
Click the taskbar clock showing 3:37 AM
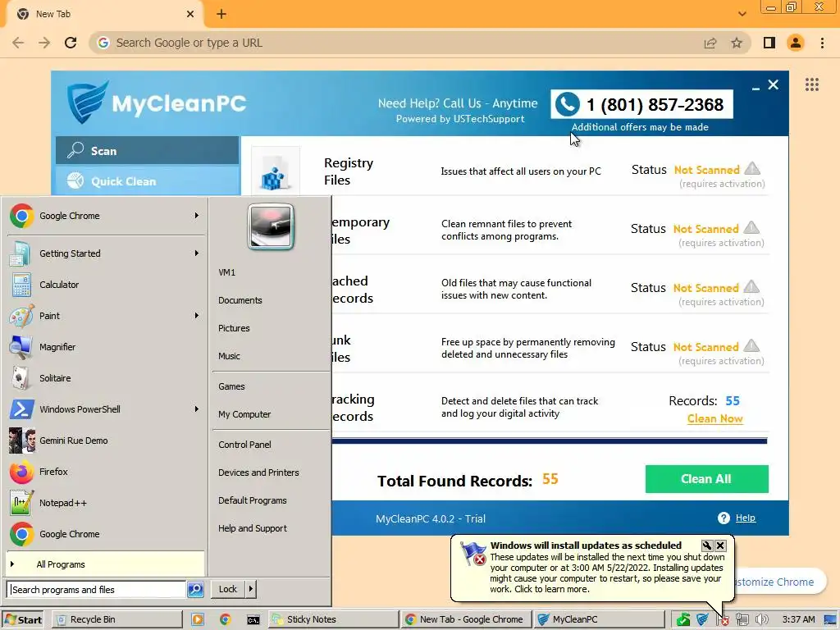pos(798,619)
